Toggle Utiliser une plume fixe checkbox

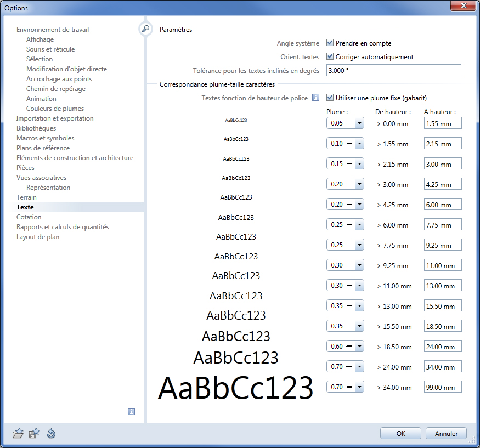click(x=330, y=98)
